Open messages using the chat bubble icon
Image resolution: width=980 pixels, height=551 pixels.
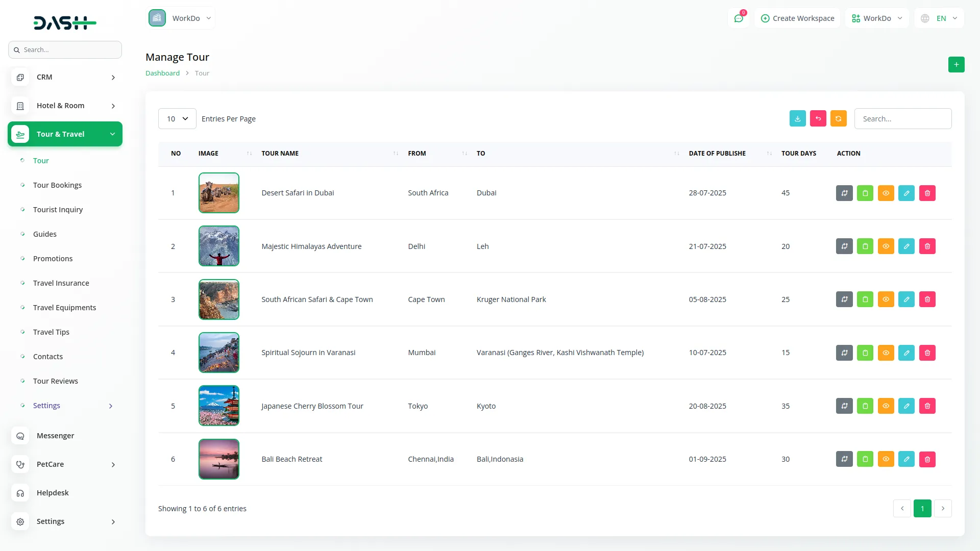[x=739, y=18]
